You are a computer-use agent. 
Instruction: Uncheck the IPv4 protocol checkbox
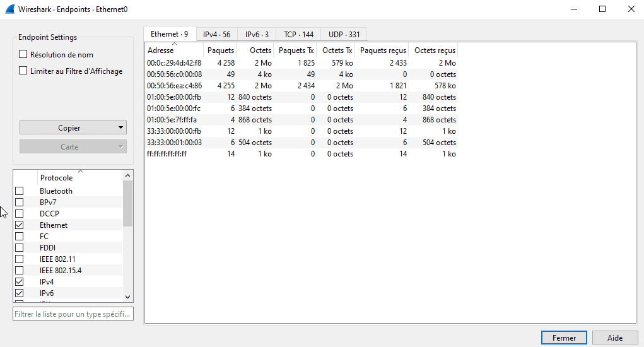20,282
